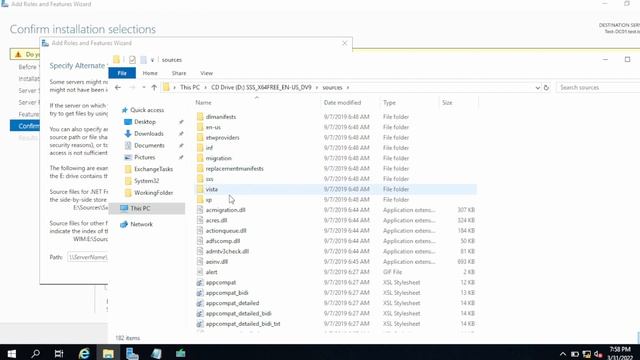Open the Share ribbon tab
640x360 pixels.
point(179,73)
